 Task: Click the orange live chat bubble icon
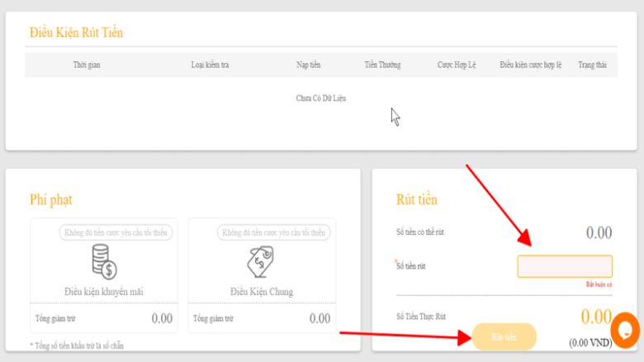click(625, 330)
